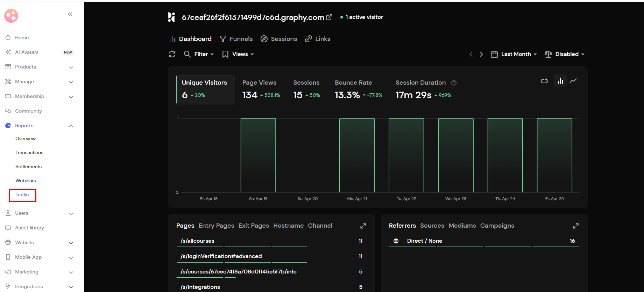Click the refresh data icon
Image resolution: width=644 pixels, height=292 pixels.
172,54
